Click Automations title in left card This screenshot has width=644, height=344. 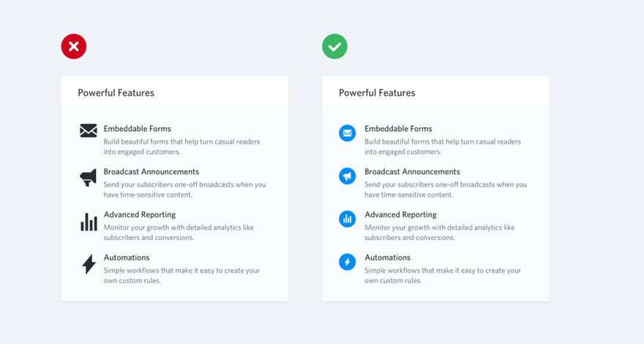pos(127,258)
